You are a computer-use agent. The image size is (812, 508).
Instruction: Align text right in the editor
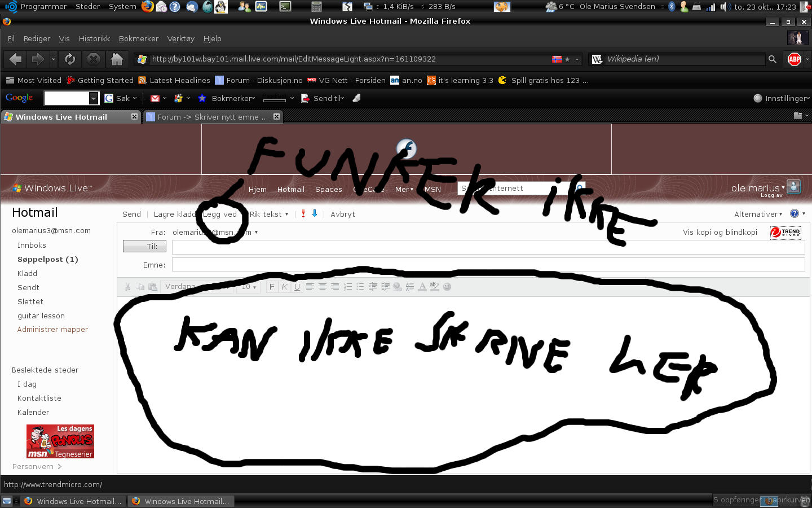coord(335,287)
